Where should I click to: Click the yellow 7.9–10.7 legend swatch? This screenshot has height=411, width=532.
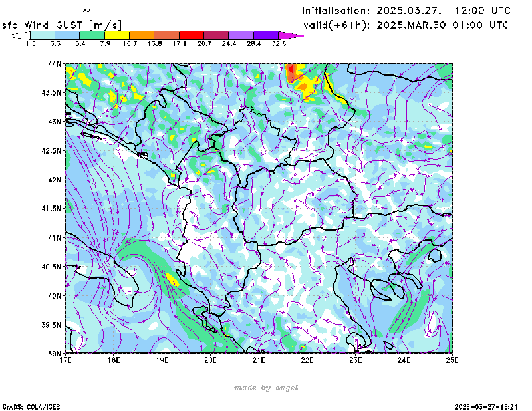pos(117,35)
